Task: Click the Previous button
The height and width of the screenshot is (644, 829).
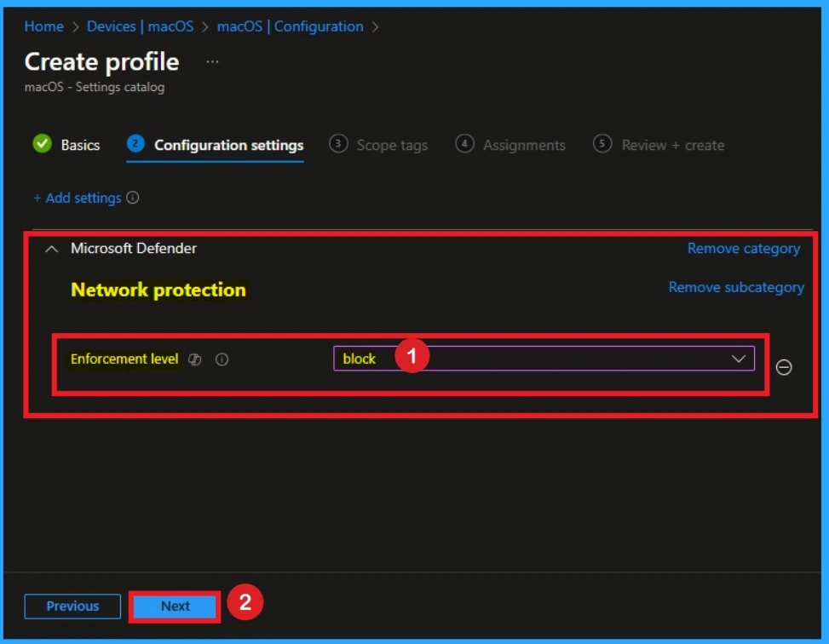Action: (x=72, y=606)
